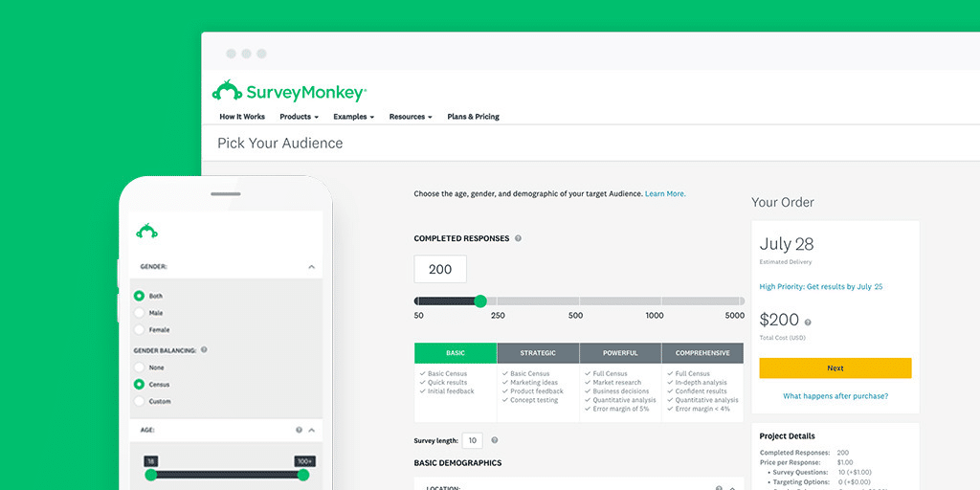Screen dimensions: 980x490
Task: Click the Pick Your Audience heading
Action: [280, 144]
